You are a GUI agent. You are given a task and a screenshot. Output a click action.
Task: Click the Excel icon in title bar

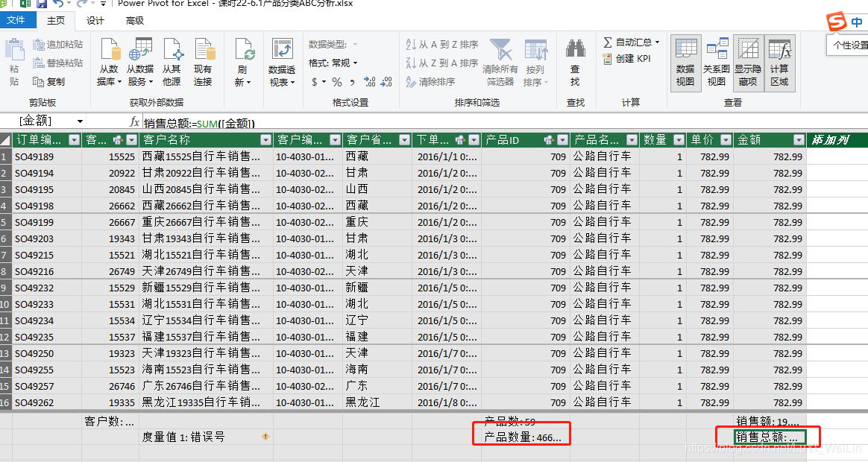tap(25, 3)
